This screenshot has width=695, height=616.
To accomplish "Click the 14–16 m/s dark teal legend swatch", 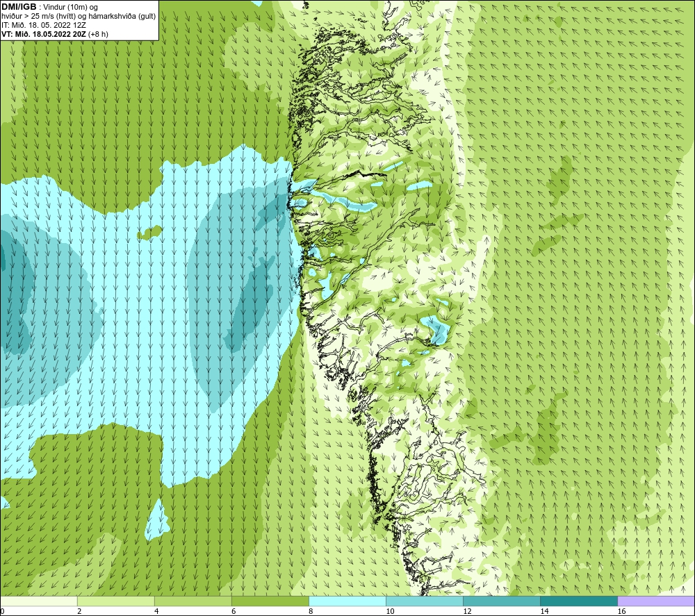I will pyautogui.click(x=579, y=601).
